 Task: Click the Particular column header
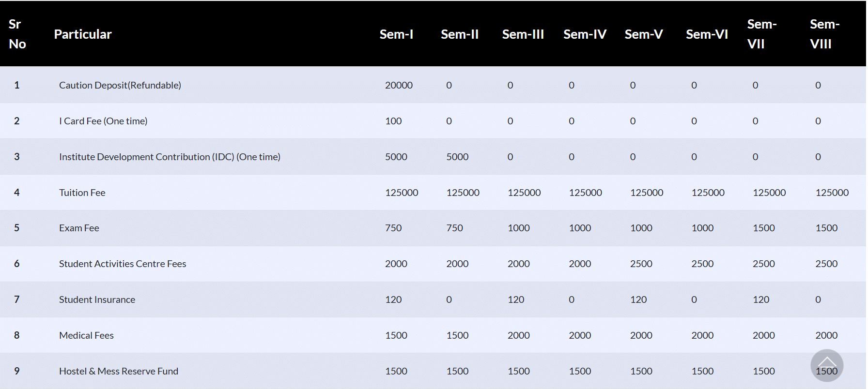coord(83,34)
